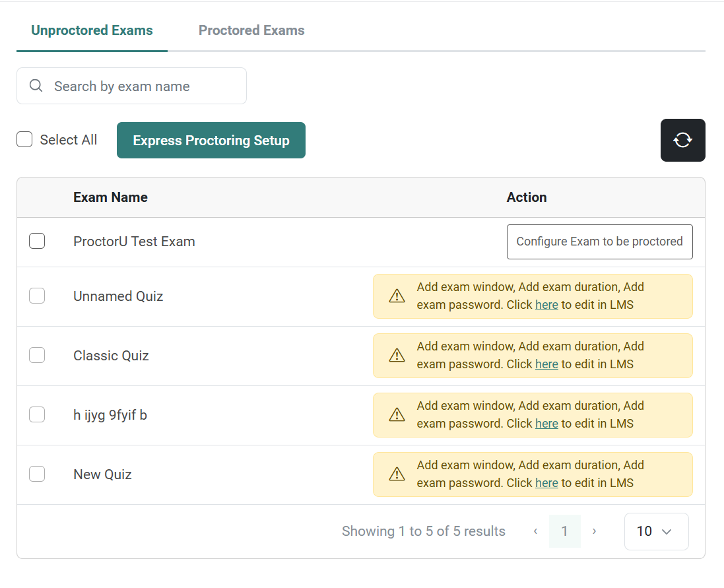
Task: Click the search magnifier icon
Action: pos(37,86)
